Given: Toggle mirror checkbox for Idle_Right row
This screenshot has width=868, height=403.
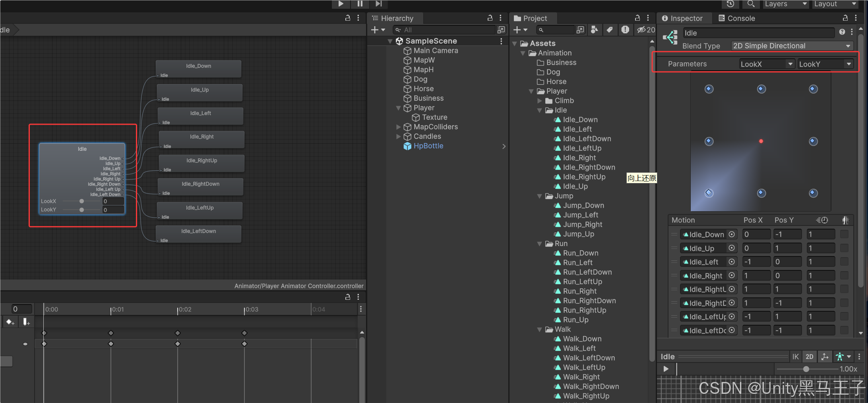Looking at the screenshot, I should click(x=845, y=276).
